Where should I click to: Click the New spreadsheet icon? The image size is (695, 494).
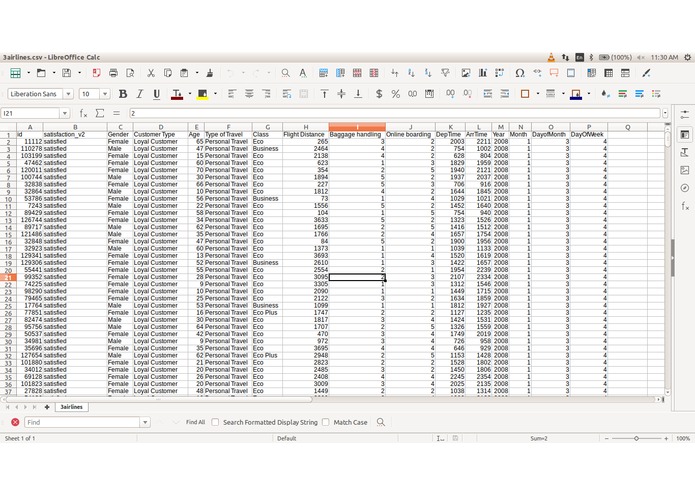click(16, 73)
